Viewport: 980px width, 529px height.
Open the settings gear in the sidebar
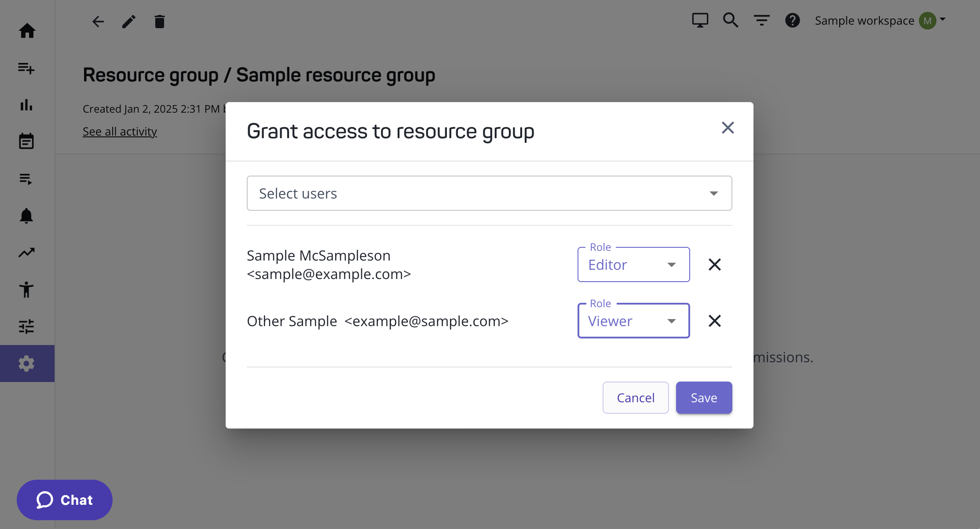(x=26, y=364)
